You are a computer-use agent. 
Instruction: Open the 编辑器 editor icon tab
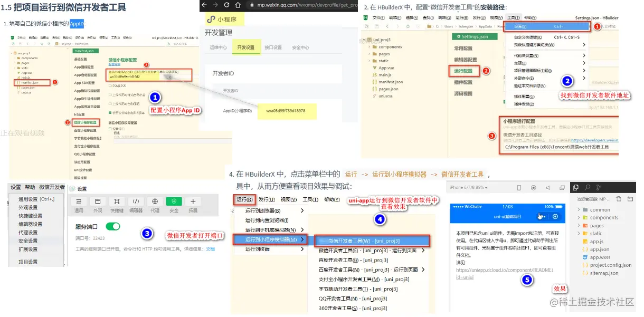[x=136, y=201]
